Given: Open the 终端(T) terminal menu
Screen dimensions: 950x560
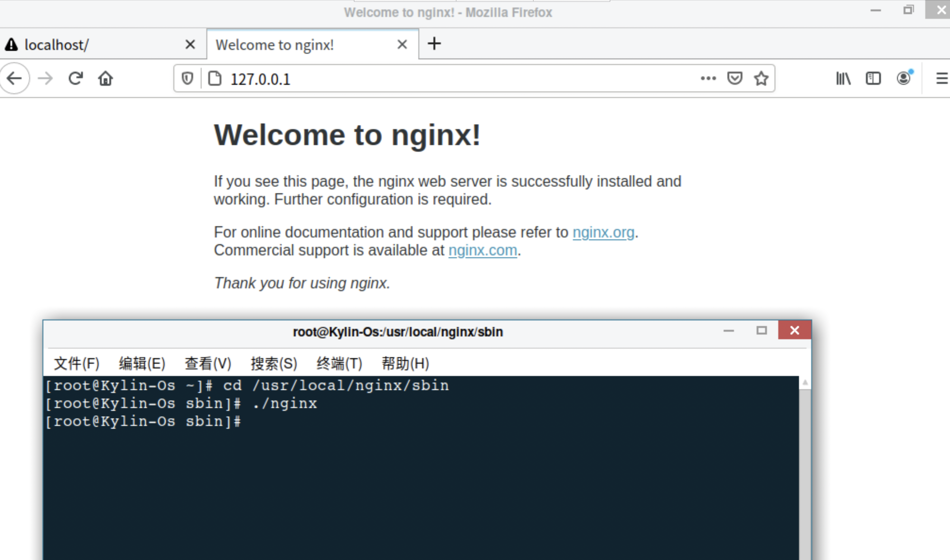Looking at the screenshot, I should tap(339, 363).
